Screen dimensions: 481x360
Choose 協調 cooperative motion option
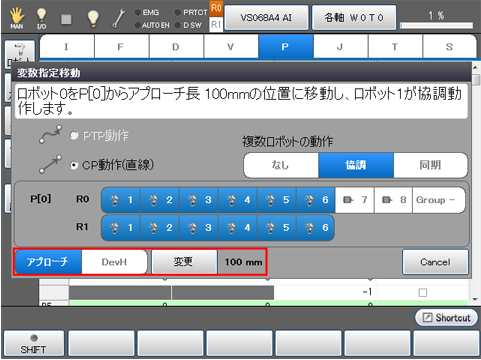pyautogui.click(x=356, y=165)
